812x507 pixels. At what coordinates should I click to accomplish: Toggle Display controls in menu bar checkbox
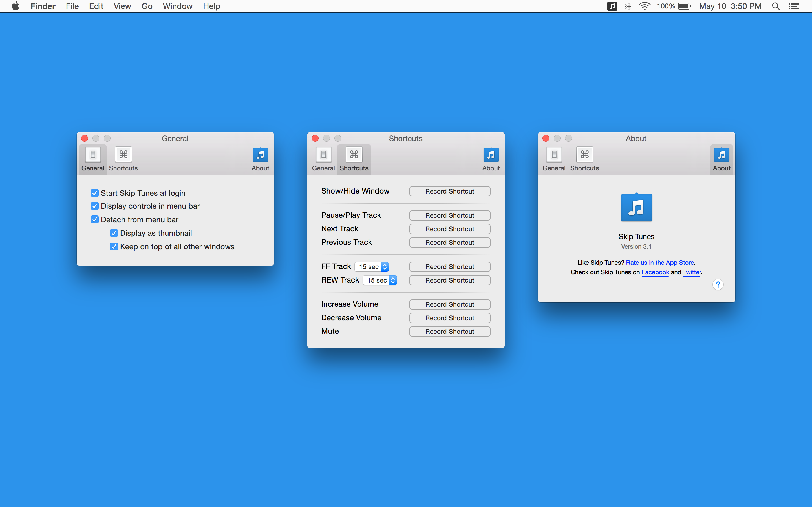(x=95, y=206)
